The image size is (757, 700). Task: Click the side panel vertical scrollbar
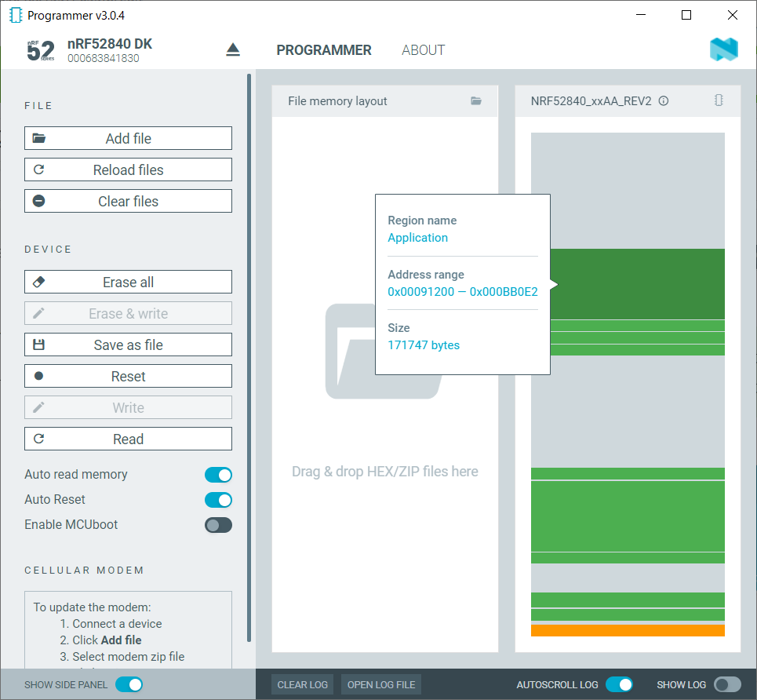click(x=249, y=358)
